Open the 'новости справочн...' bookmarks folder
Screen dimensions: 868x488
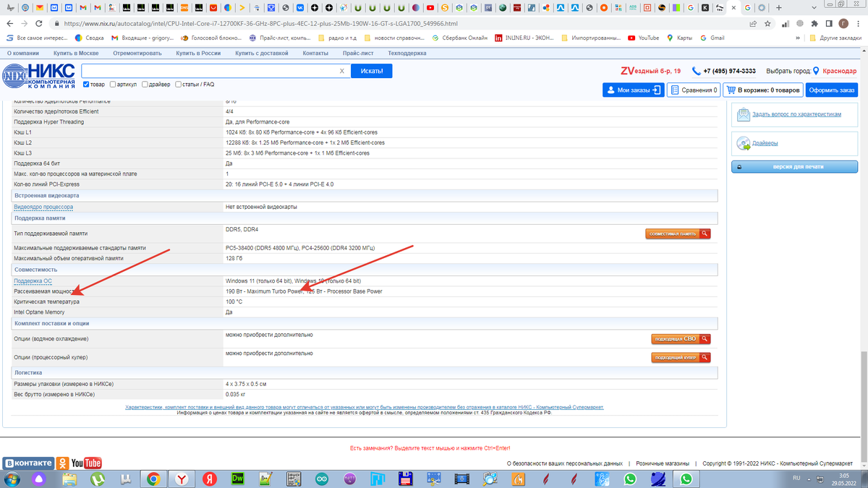click(x=395, y=38)
